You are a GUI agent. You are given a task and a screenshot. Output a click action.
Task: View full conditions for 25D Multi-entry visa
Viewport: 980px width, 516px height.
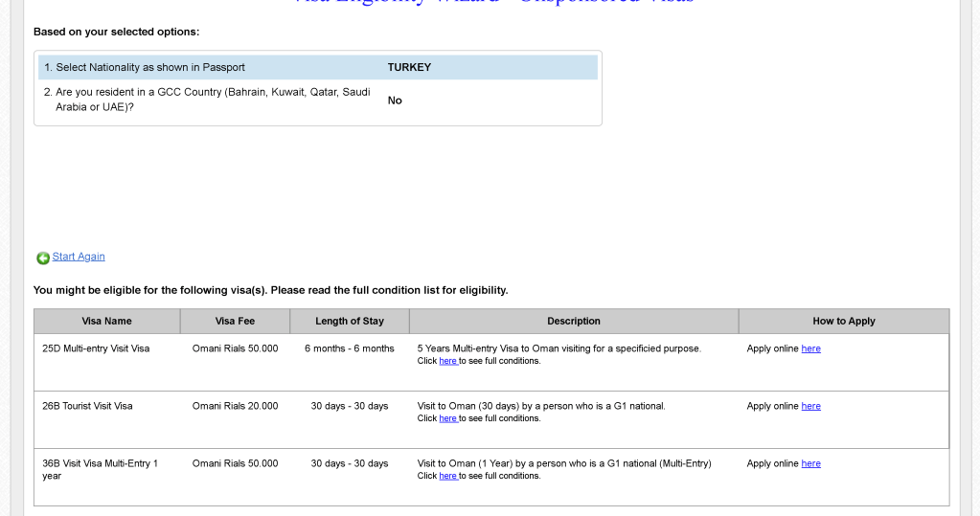tap(448, 361)
